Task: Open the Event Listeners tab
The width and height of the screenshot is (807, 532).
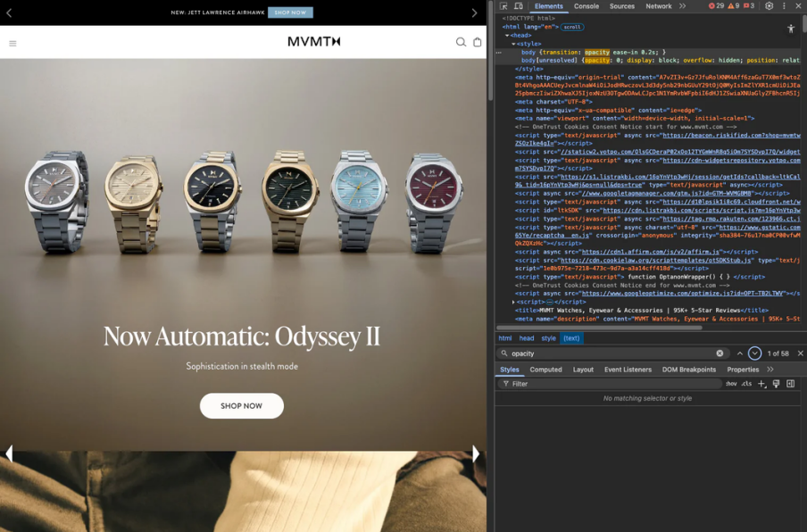Action: pyautogui.click(x=628, y=370)
